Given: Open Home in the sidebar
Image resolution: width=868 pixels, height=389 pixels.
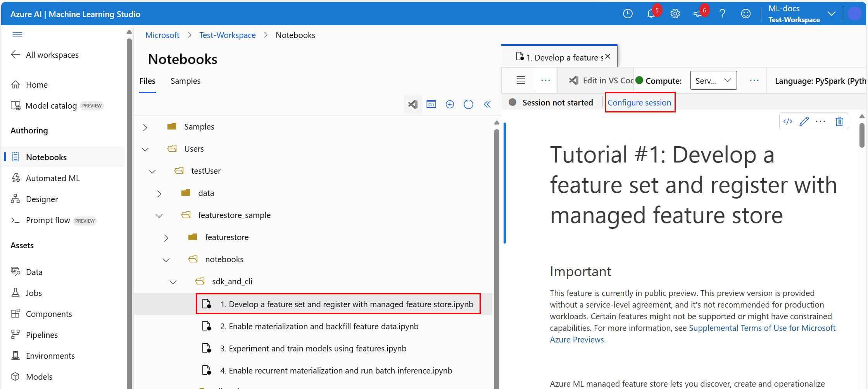Looking at the screenshot, I should (x=29, y=85).
